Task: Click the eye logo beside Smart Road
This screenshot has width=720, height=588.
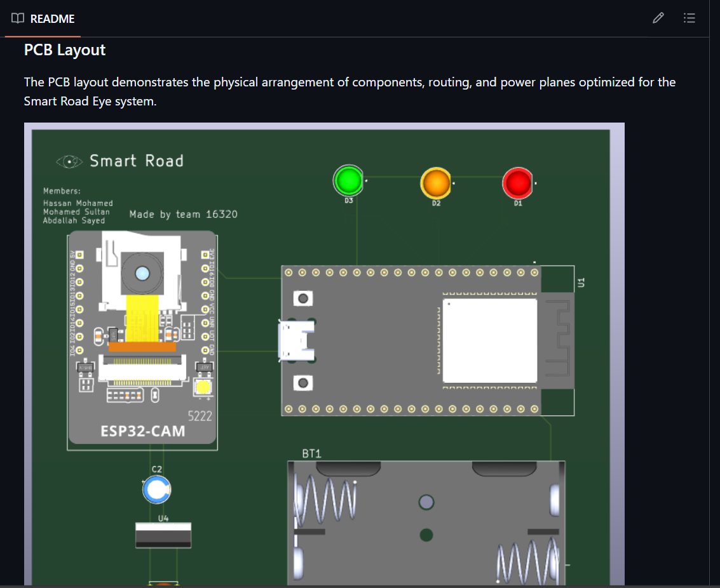Action: pos(69,162)
